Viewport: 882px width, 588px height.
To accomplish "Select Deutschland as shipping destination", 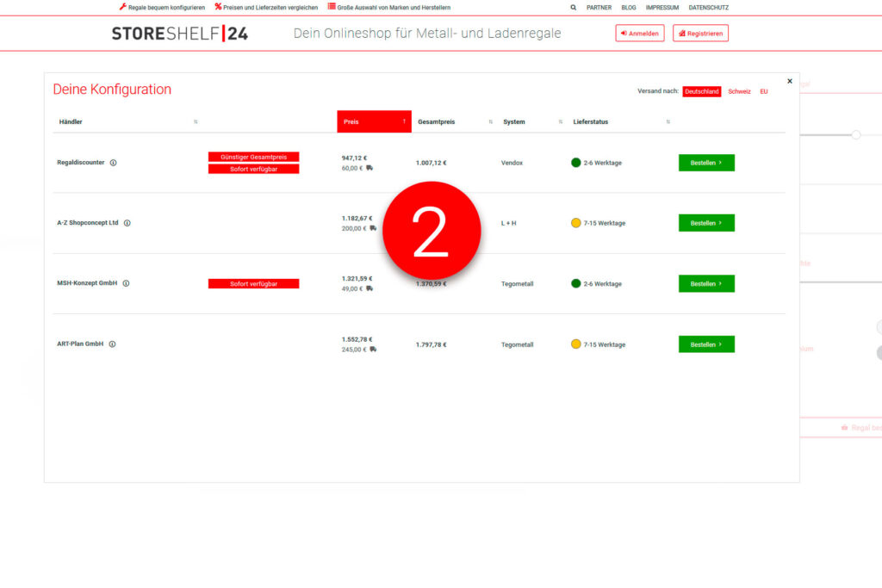I will [x=701, y=91].
